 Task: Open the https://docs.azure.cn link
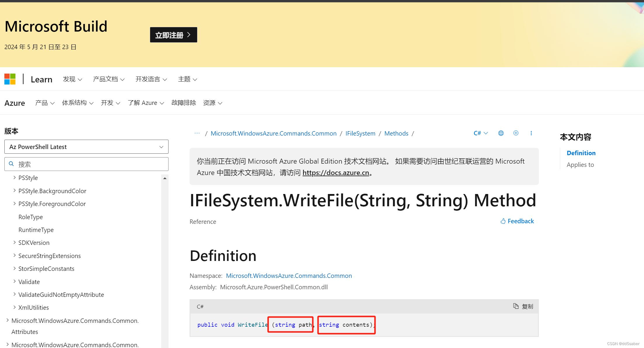[x=336, y=173]
